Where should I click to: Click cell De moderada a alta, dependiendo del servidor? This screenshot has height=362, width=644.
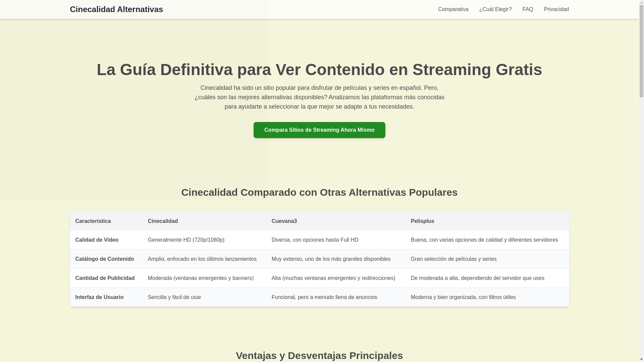pos(487,278)
